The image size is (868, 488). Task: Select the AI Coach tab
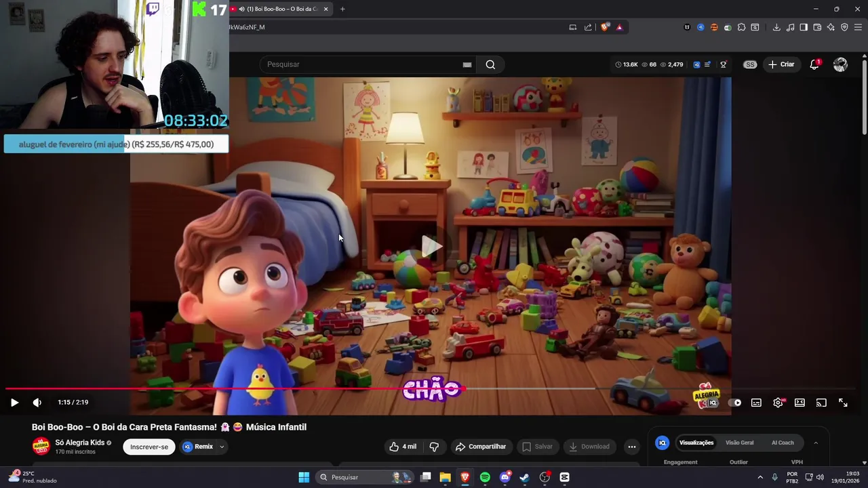tap(783, 443)
